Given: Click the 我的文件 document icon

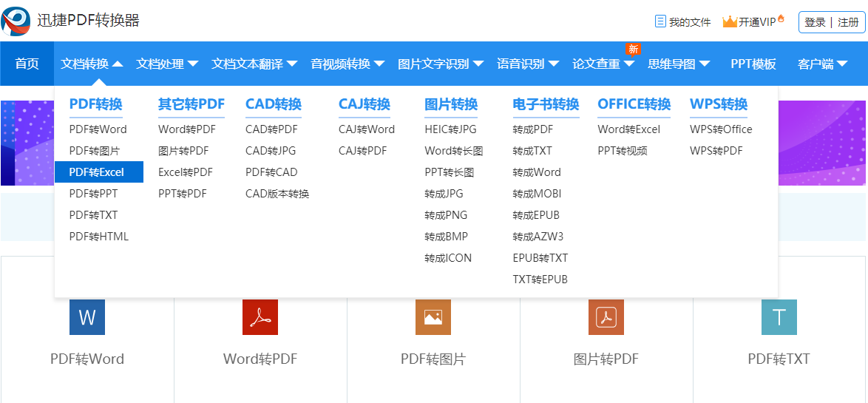Looking at the screenshot, I should click(660, 21).
